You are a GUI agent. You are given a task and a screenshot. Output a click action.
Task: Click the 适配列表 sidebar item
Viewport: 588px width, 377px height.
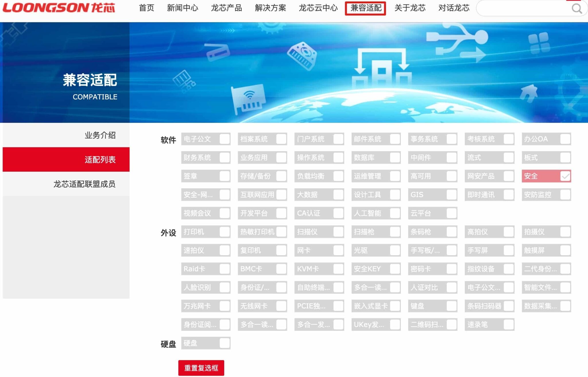(100, 159)
